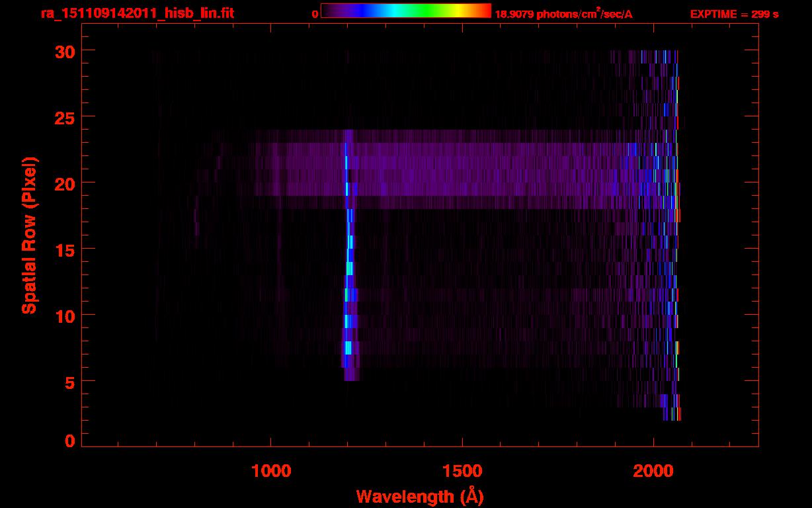The width and height of the screenshot is (812, 508).
Task: Click the bright cyan emission line near 1216 Å
Action: (348, 255)
